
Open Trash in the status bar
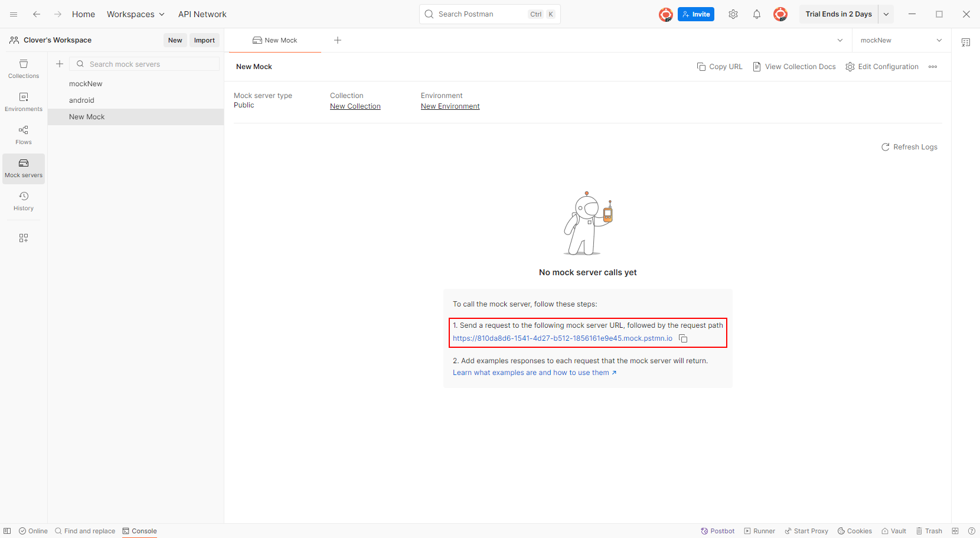929,531
